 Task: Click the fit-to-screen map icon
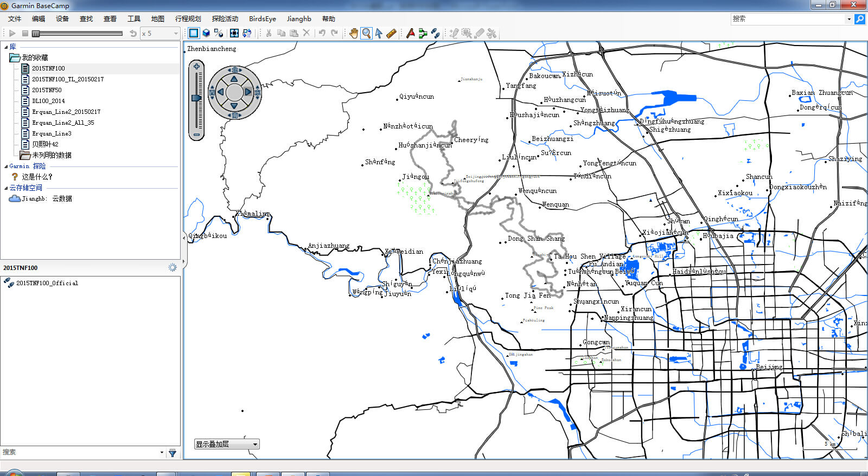pyautogui.click(x=234, y=33)
